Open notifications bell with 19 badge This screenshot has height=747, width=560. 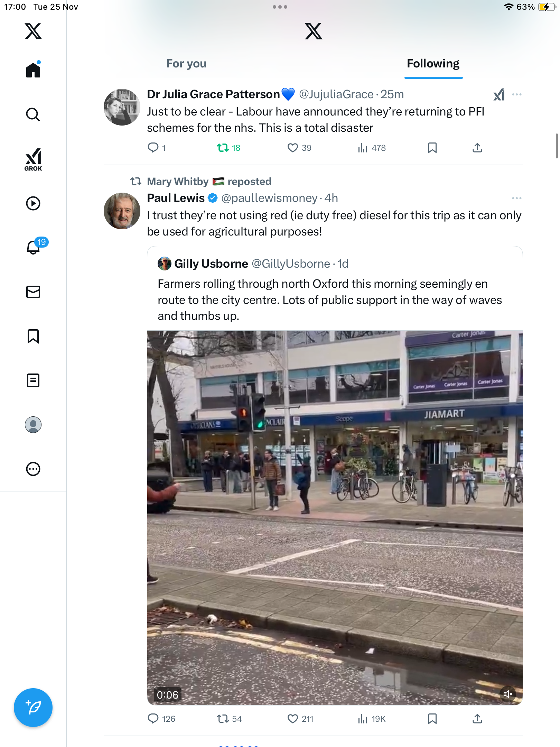pyautogui.click(x=34, y=247)
